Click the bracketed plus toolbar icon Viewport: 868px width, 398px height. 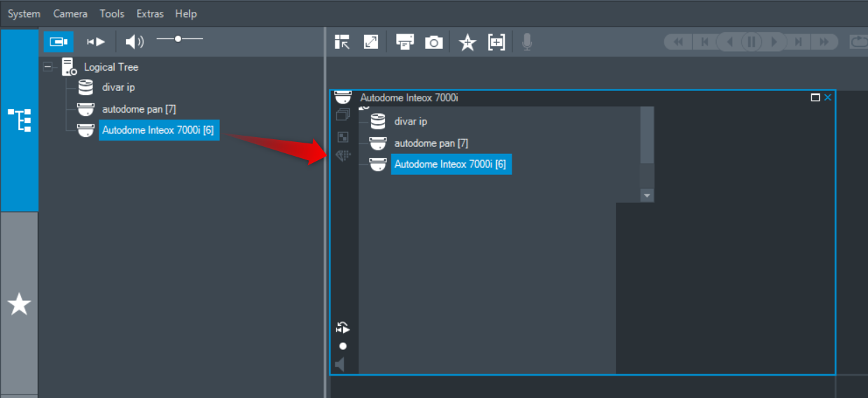pos(496,43)
